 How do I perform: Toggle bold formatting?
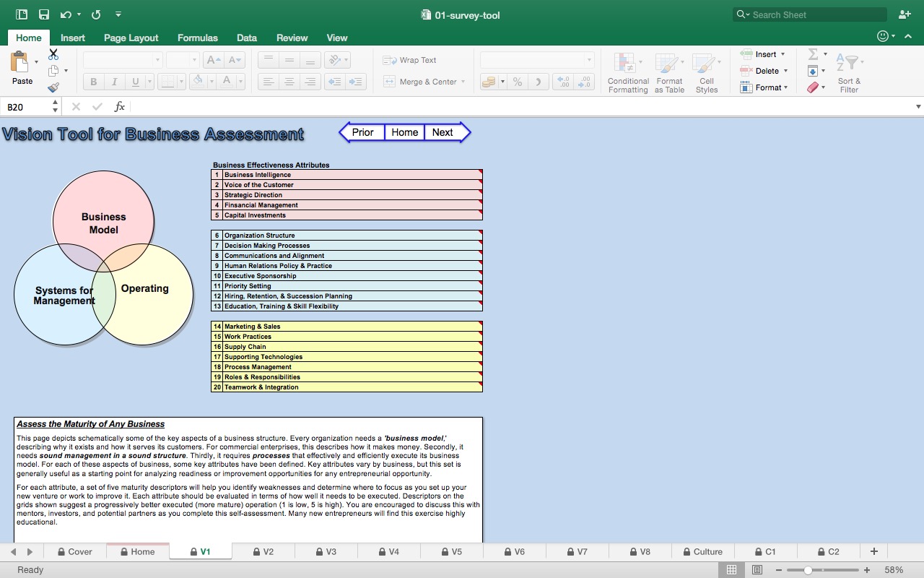pos(93,81)
